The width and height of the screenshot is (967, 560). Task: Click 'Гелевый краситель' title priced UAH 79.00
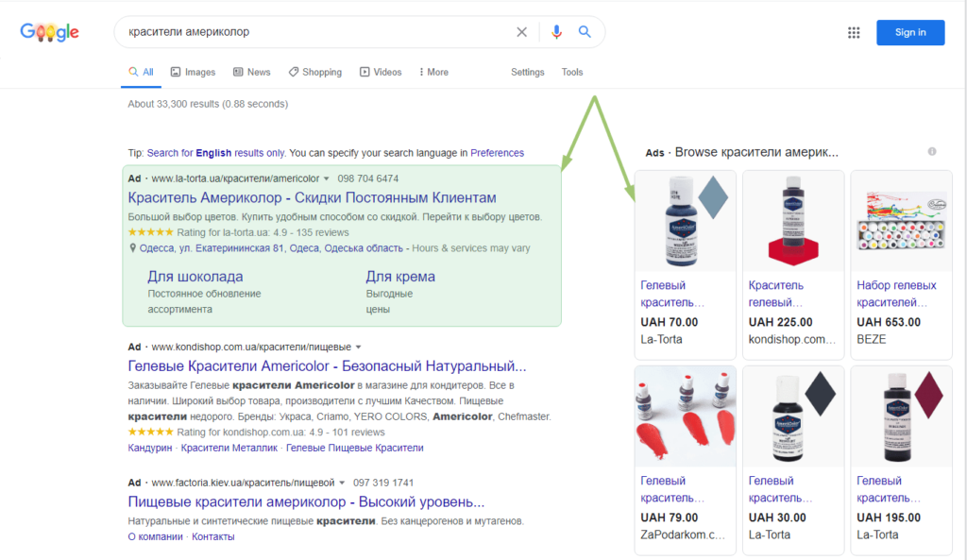point(672,489)
